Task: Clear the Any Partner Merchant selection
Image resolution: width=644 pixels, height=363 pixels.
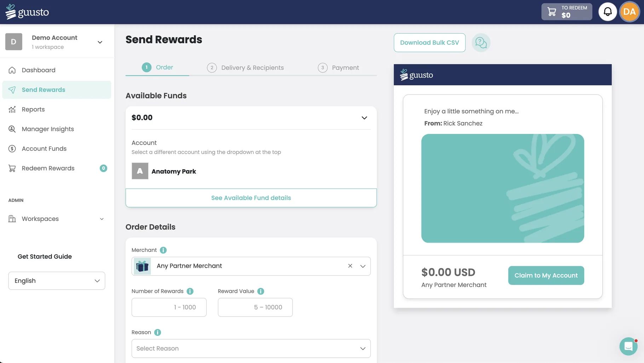Action: coord(350,266)
